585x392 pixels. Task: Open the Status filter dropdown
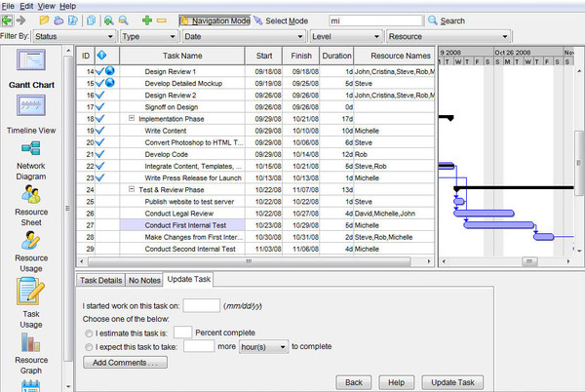(x=72, y=36)
